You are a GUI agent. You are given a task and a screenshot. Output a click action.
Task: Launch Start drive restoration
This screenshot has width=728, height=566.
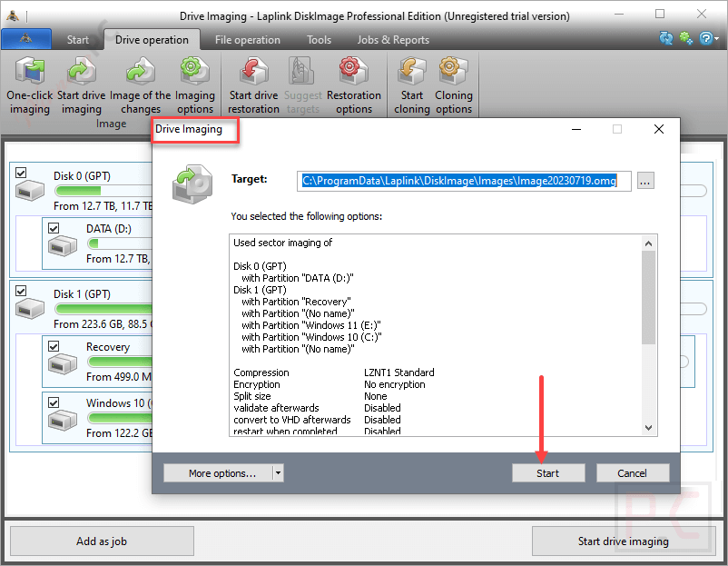254,71
